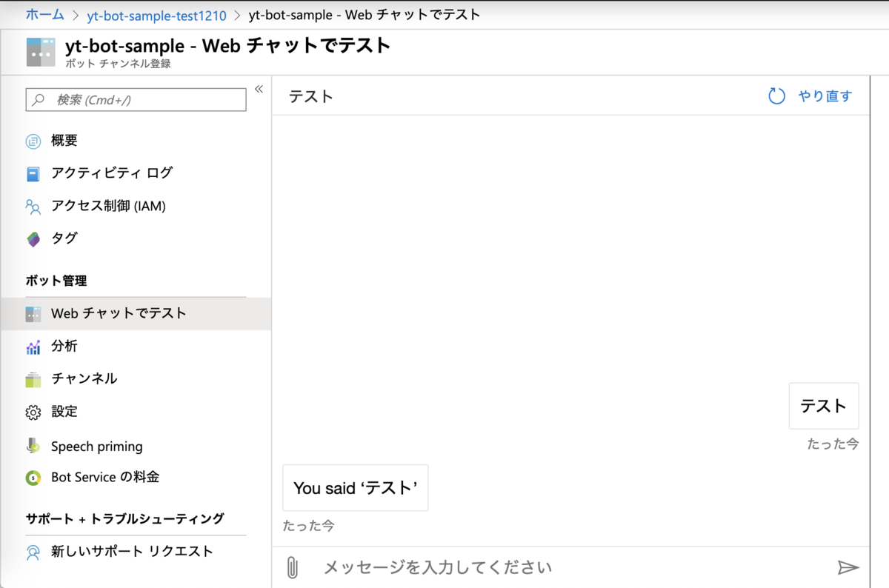
Task: Click the paperclip attachment icon
Action: pos(293,567)
